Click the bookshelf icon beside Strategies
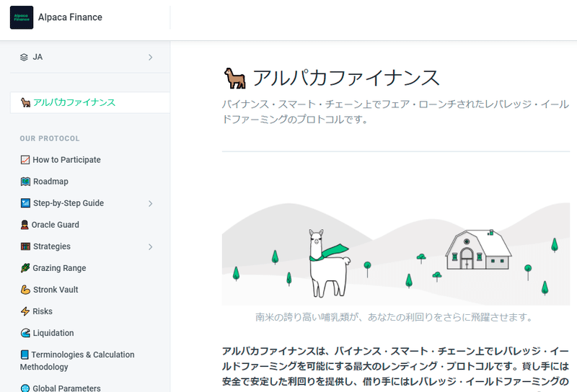 coord(25,246)
